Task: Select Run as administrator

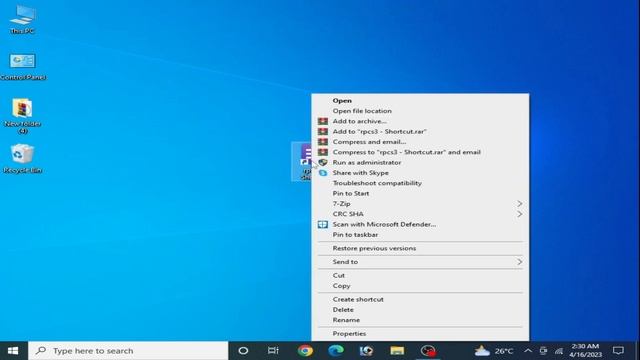Action: pos(420,162)
